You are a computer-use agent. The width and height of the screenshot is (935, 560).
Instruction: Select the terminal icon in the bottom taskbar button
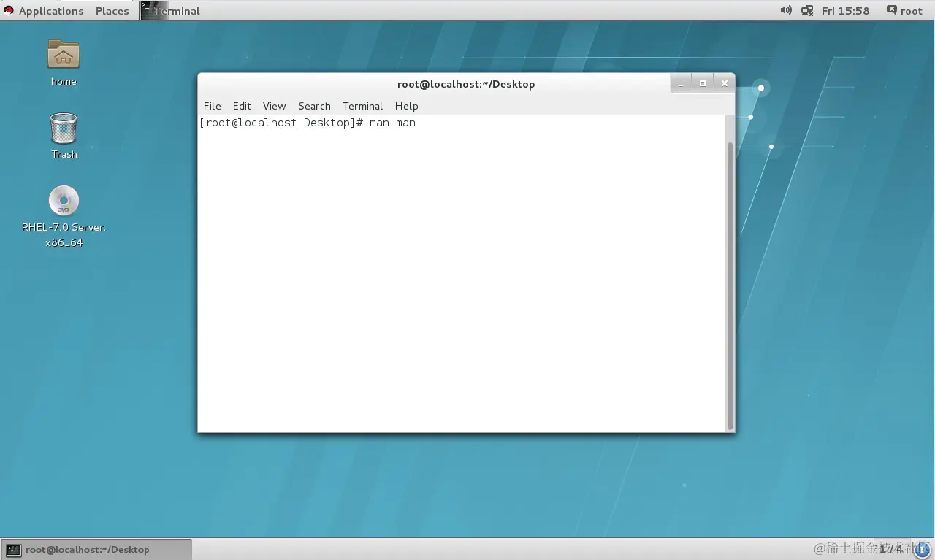point(13,548)
